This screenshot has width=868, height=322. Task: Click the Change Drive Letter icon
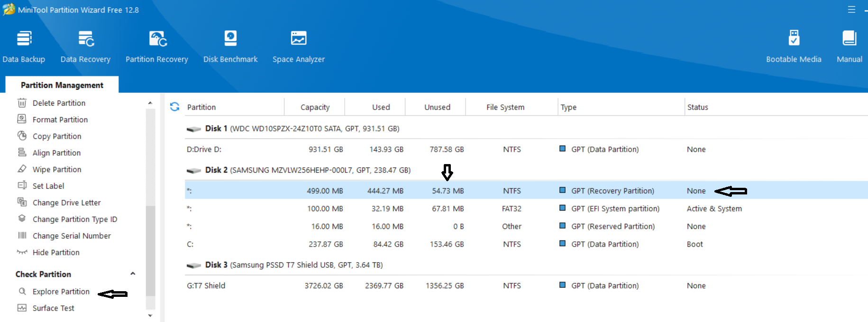point(22,202)
